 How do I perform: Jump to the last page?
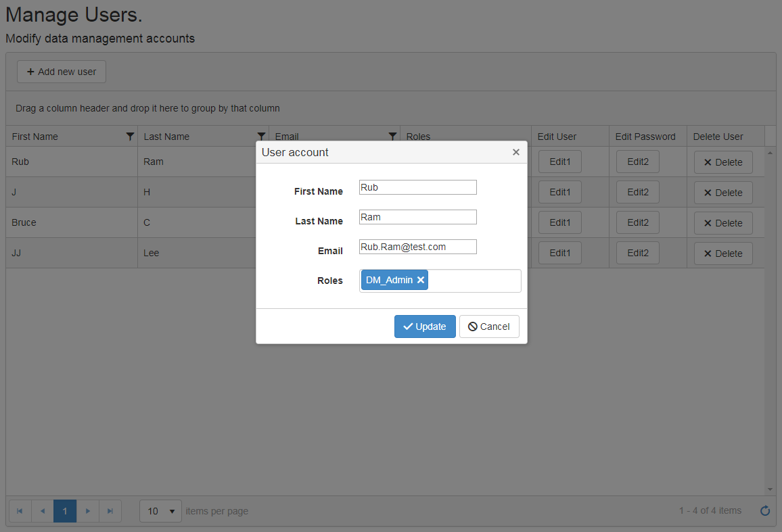tap(110, 511)
